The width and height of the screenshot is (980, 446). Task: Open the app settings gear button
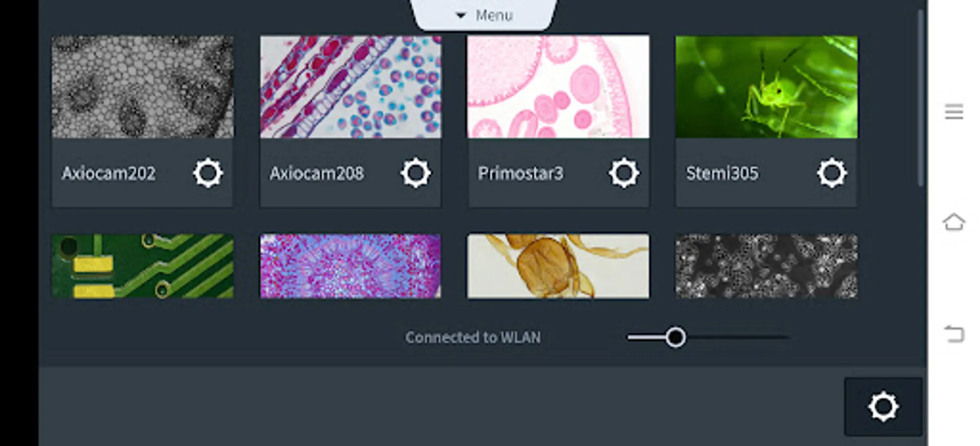[x=883, y=407]
